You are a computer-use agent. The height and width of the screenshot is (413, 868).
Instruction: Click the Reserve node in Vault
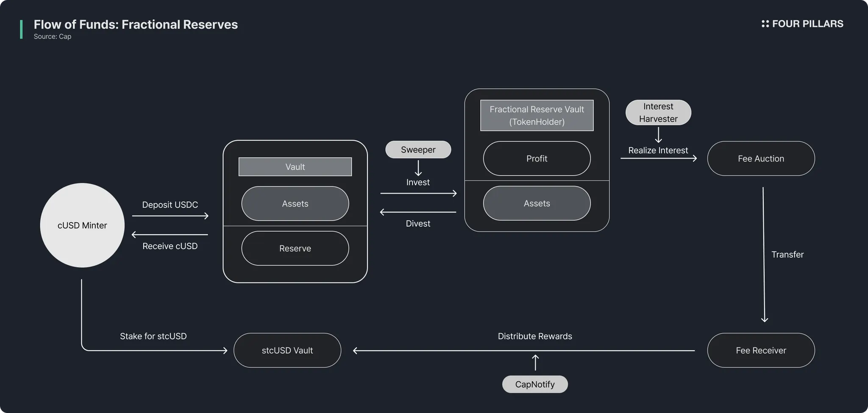295,249
